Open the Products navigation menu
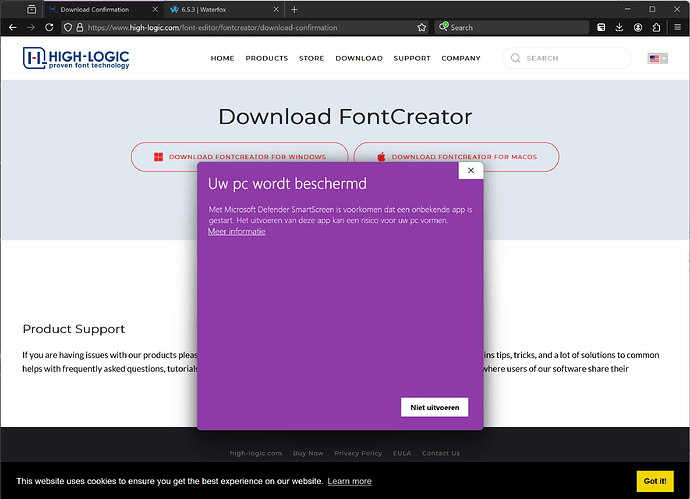Viewport: 690px width, 499px height. [266, 59]
